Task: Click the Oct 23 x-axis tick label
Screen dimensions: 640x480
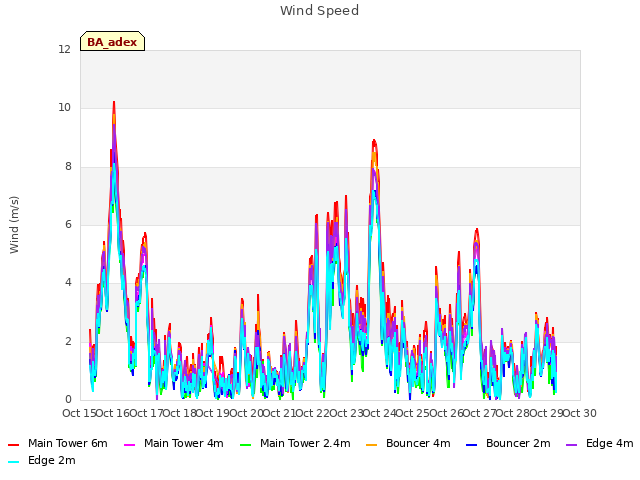Action: coord(346,413)
